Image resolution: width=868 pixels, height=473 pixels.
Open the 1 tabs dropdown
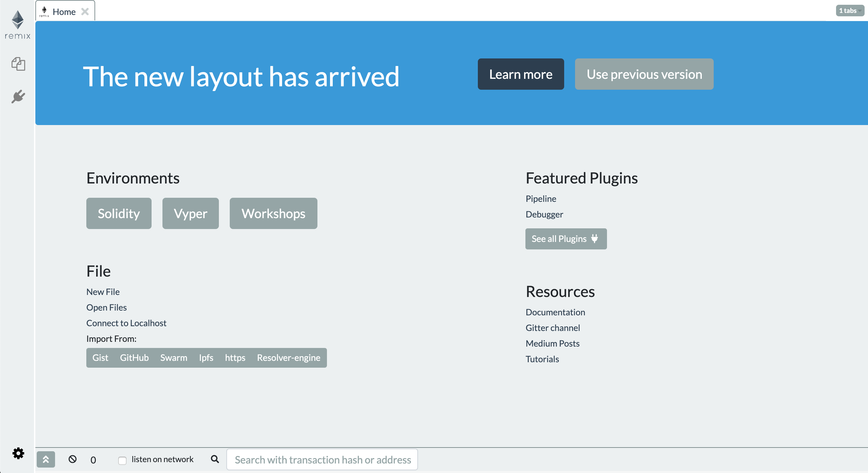click(850, 11)
